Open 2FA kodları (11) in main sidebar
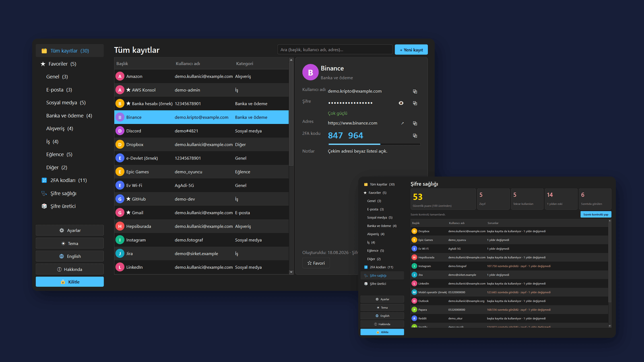Viewport: 644px width, 362px height. [x=70, y=180]
